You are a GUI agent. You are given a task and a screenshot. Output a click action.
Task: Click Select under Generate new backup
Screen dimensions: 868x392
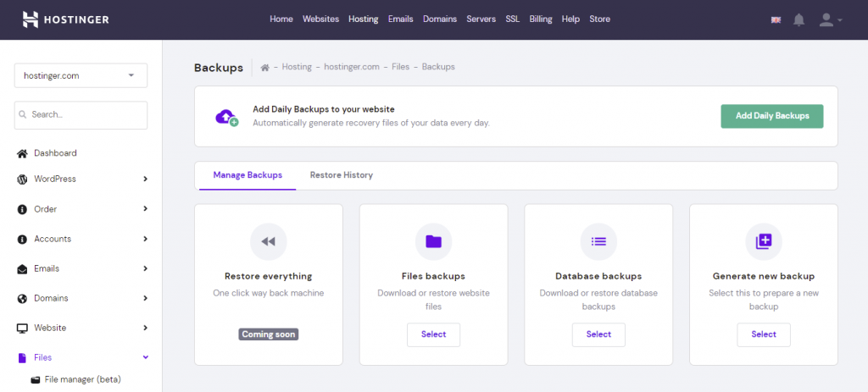(x=764, y=334)
